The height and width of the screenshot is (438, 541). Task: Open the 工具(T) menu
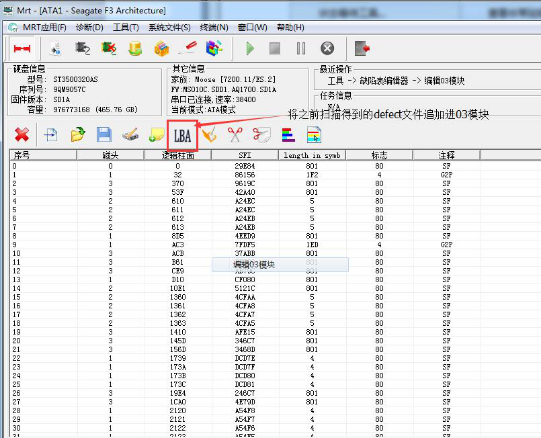[x=126, y=27]
